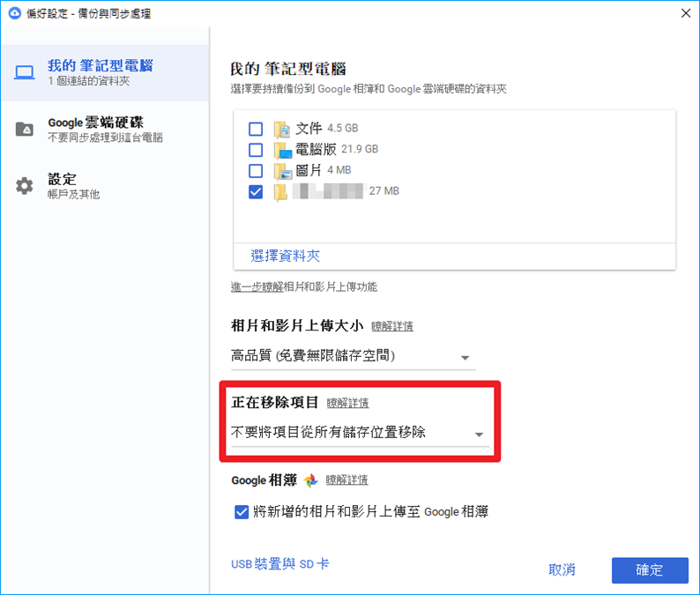
Task: Click the 4.5 GB size label
Action: [343, 128]
